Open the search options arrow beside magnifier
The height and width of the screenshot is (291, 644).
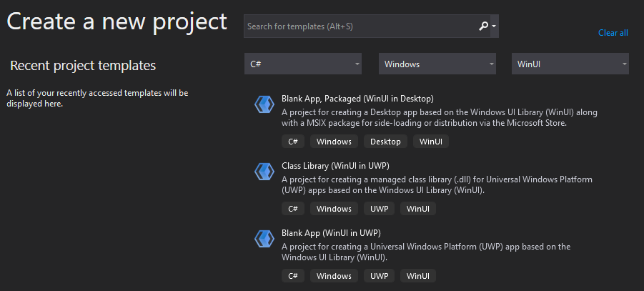coord(494,26)
